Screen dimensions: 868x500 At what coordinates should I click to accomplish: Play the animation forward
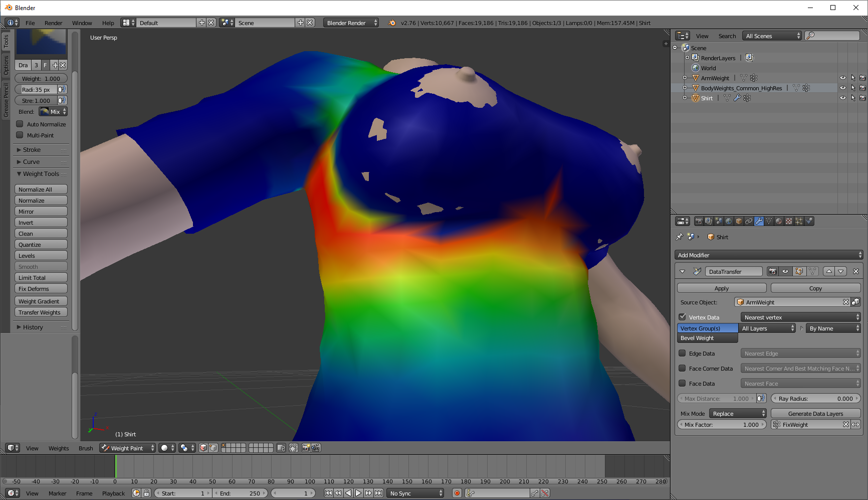(x=358, y=493)
